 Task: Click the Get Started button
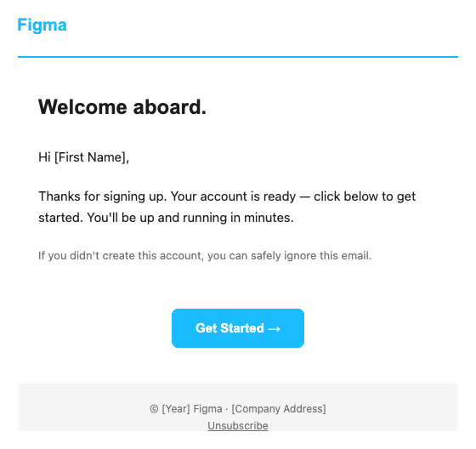[x=238, y=328]
